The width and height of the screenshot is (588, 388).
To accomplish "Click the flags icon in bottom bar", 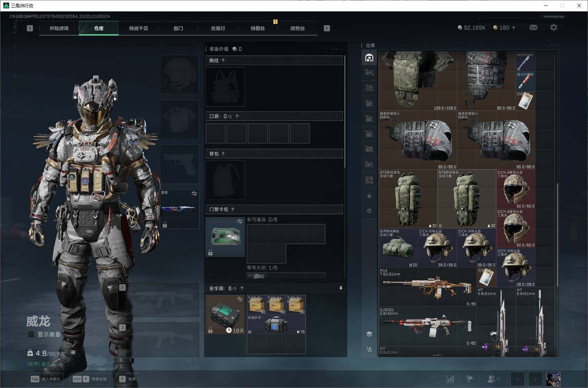I will tap(469, 379).
